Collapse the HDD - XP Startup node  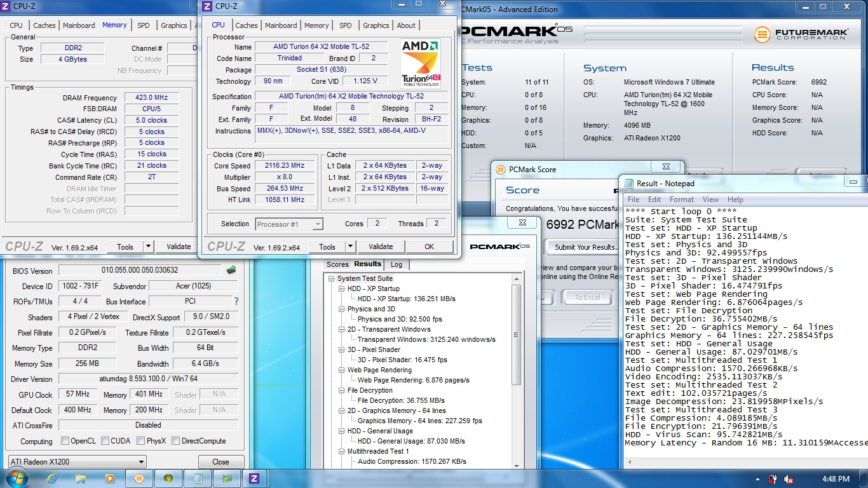click(x=341, y=289)
